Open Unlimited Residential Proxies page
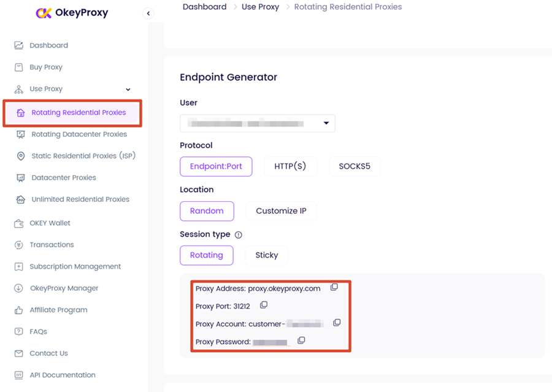 [80, 199]
